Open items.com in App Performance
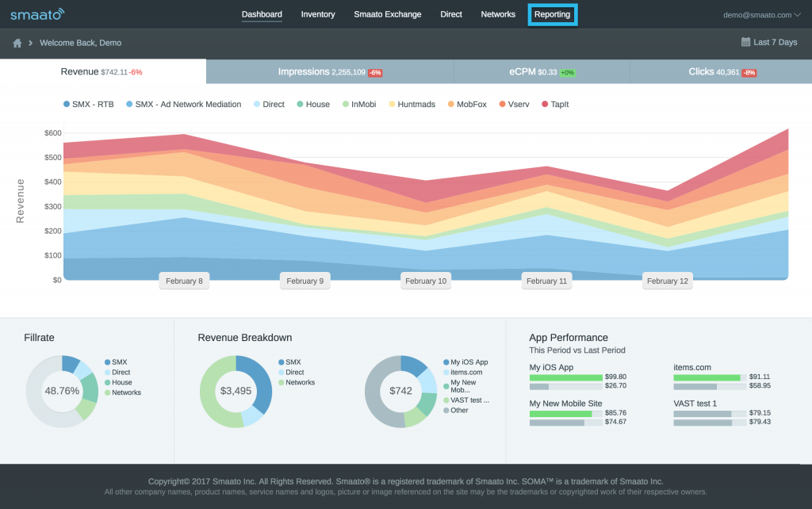The height and width of the screenshot is (509, 812). [x=692, y=367]
